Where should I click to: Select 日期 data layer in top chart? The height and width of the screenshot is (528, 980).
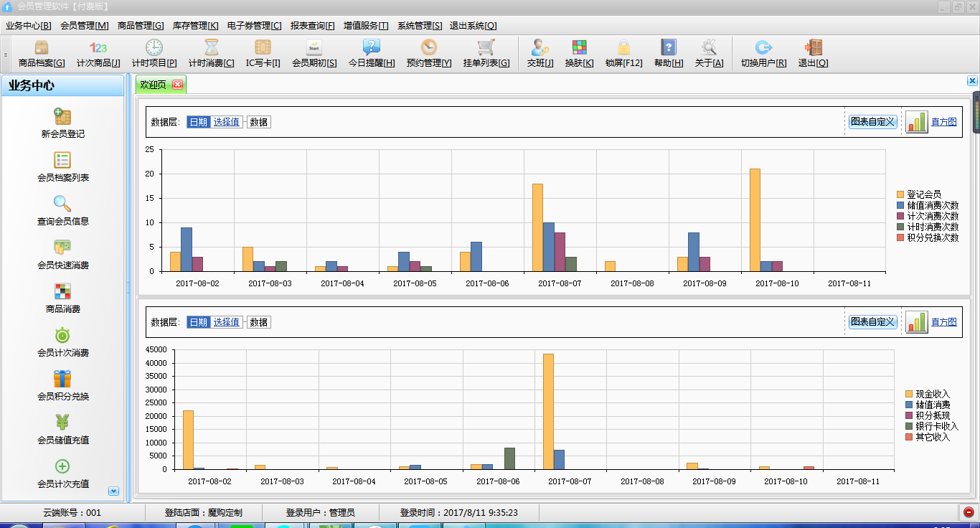point(198,122)
